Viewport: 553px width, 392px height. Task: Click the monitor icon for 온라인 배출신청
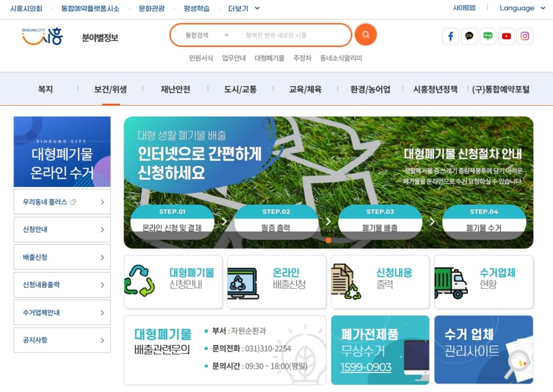click(x=242, y=281)
